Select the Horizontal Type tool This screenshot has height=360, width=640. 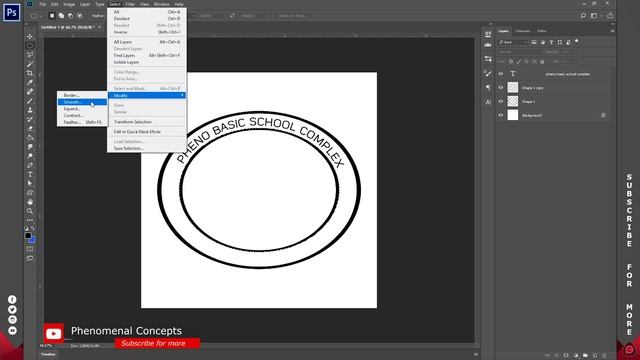[x=30, y=174]
